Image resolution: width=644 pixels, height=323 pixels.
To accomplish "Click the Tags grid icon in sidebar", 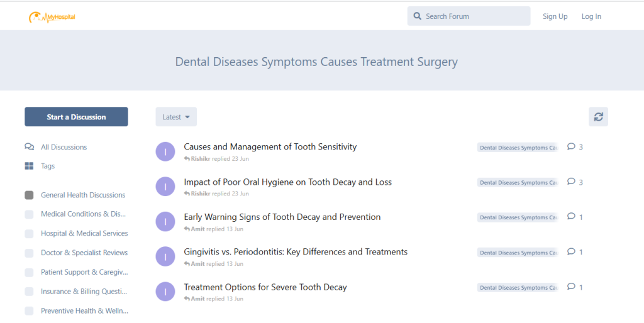I will coord(29,166).
